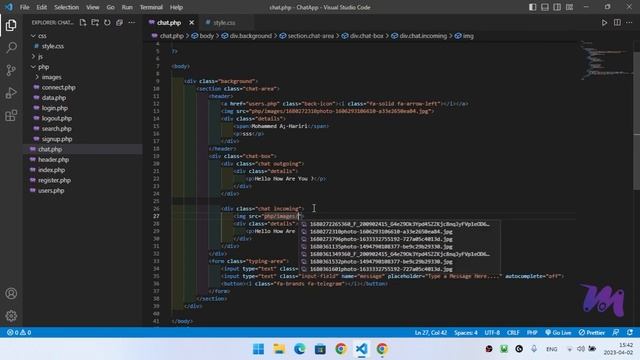
Task: Open editor more actions ellipsis
Action: click(629, 22)
